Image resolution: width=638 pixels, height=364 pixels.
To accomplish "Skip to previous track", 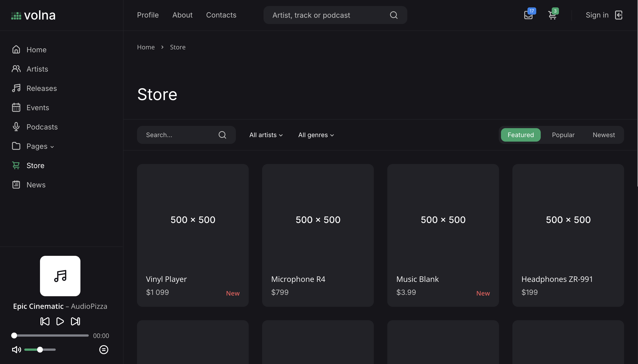I will [x=45, y=321].
